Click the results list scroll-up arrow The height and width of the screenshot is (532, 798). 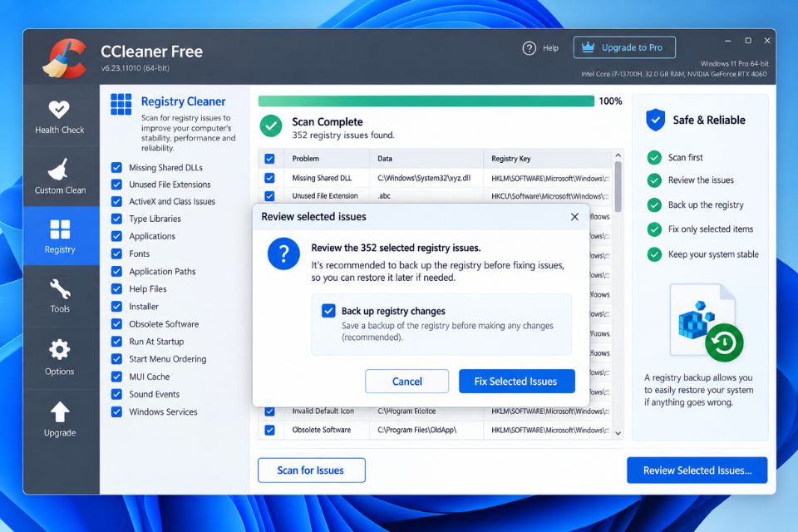click(x=618, y=155)
